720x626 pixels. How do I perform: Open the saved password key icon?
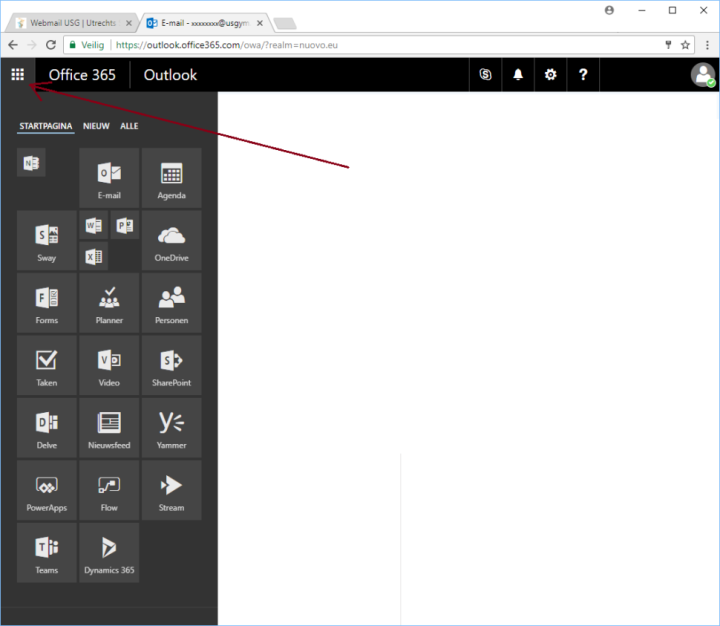[669, 45]
